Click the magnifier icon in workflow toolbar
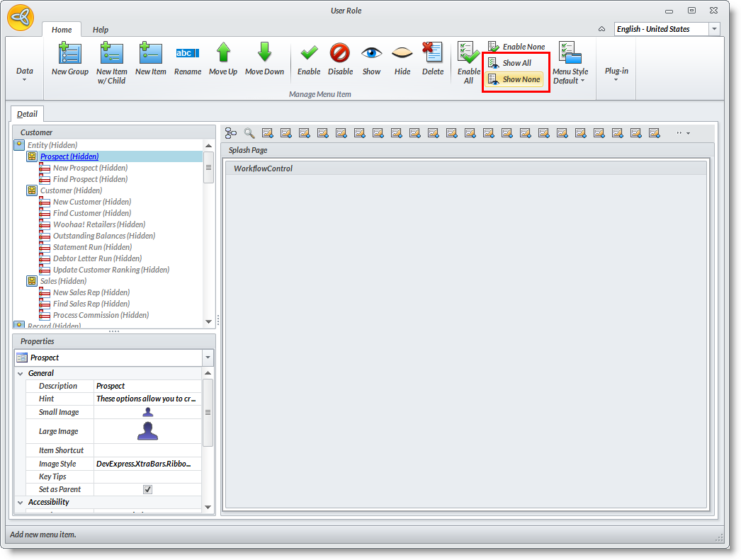The height and width of the screenshot is (560, 741). [x=249, y=133]
